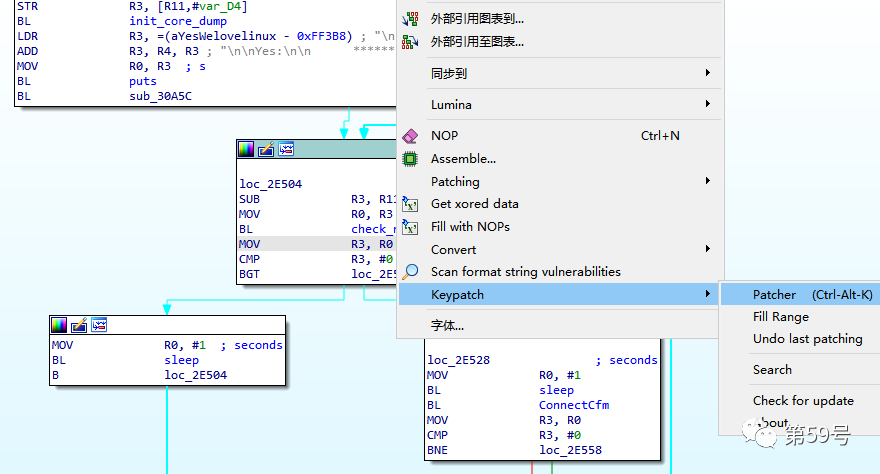Click sleep call in left node
This screenshot has height=474, width=880.
click(181, 360)
